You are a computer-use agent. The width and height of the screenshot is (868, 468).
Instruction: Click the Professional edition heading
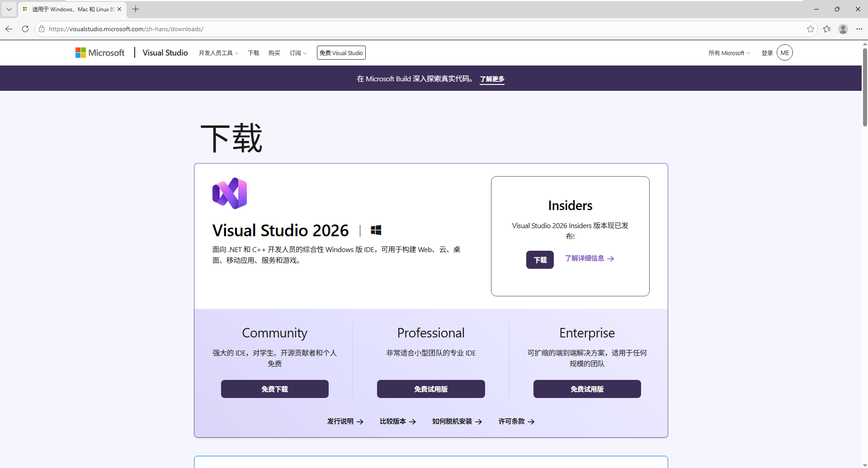point(431,333)
